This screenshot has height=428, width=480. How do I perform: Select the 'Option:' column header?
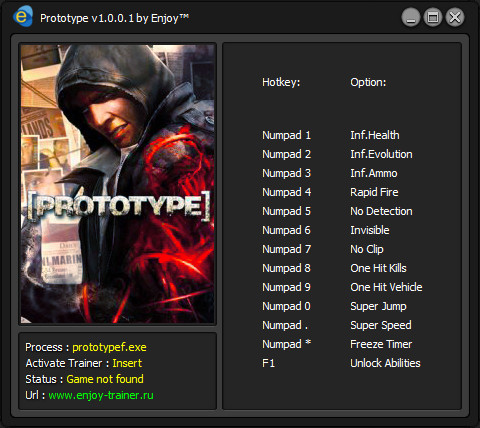pyautogui.click(x=368, y=82)
